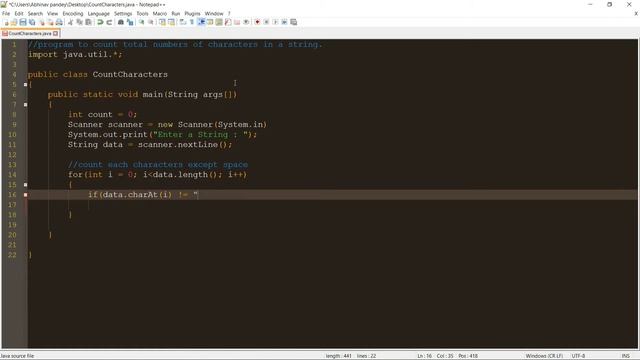
Task: Open the Run menu
Action: pos(176,13)
